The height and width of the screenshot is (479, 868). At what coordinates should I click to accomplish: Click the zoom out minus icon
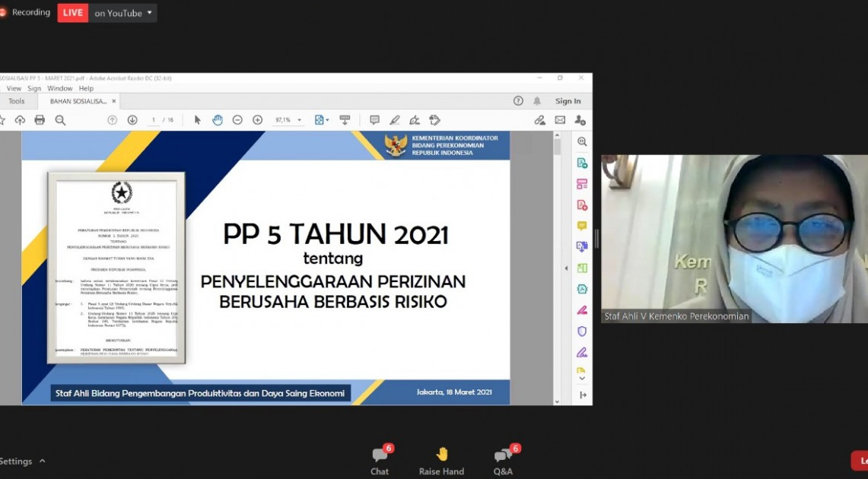click(237, 120)
